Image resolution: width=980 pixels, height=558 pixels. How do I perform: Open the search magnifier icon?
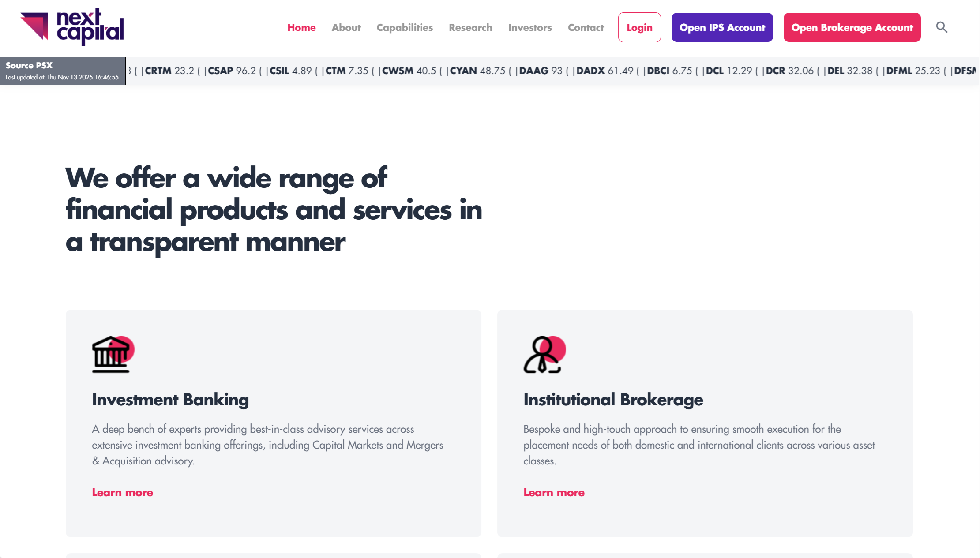(x=942, y=27)
